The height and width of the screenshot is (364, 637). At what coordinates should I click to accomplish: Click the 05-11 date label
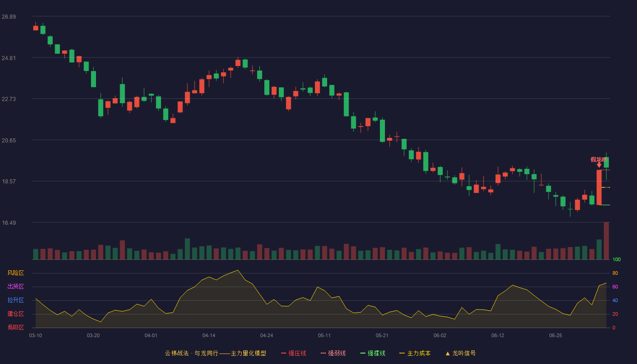[x=324, y=335]
